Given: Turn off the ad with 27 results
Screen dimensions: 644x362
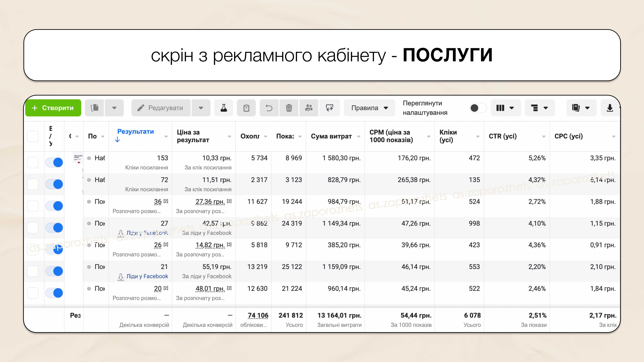Looking at the screenshot, I should (54, 228).
